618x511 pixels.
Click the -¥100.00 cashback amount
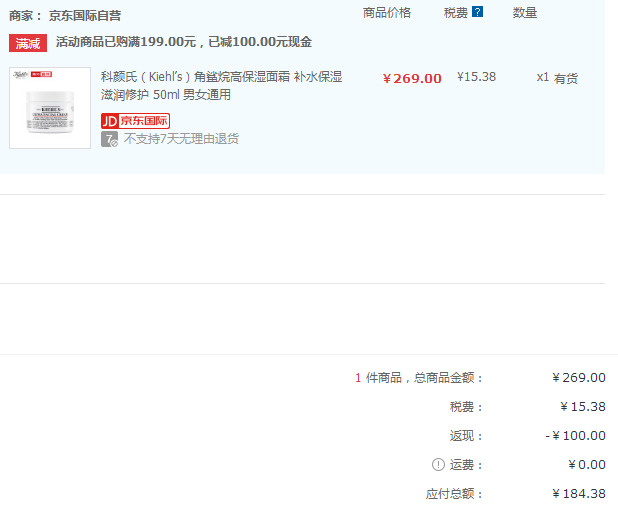575,436
